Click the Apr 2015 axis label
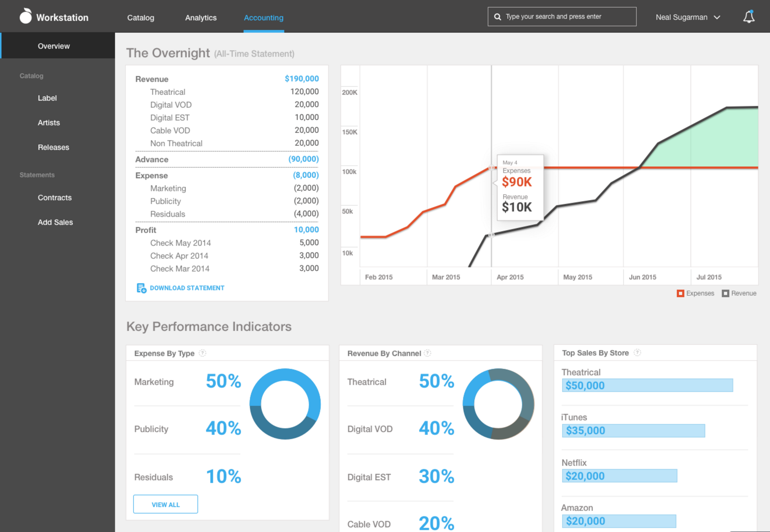 (510, 277)
